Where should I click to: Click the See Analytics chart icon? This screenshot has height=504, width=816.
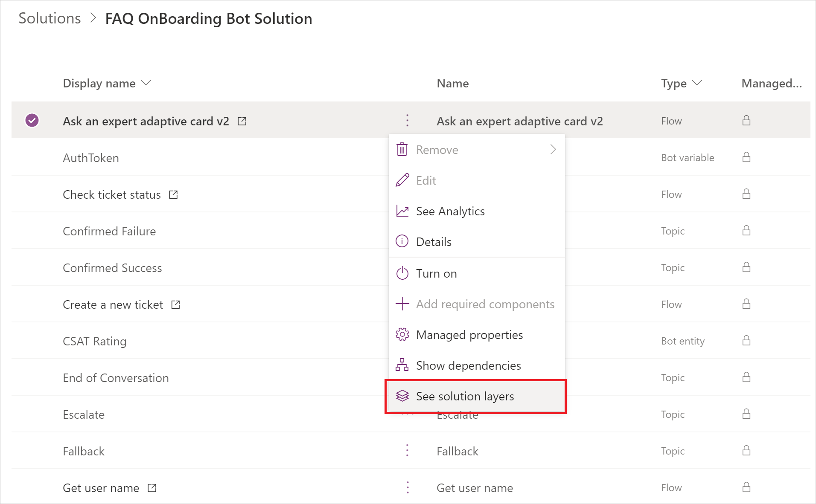pos(402,210)
